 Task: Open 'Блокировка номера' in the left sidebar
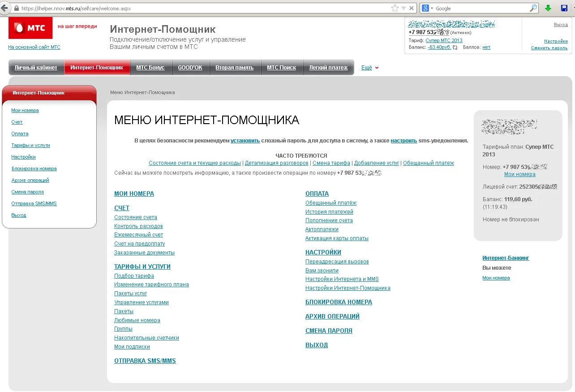pos(34,168)
